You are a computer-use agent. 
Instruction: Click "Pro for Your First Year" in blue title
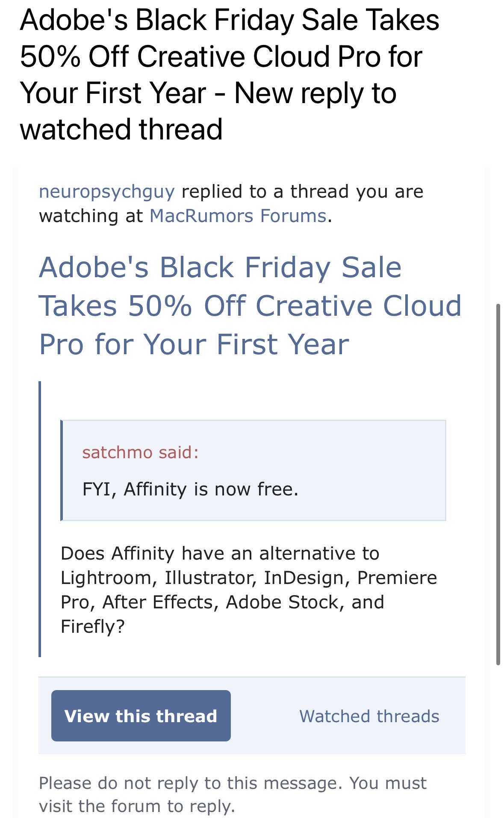194,344
